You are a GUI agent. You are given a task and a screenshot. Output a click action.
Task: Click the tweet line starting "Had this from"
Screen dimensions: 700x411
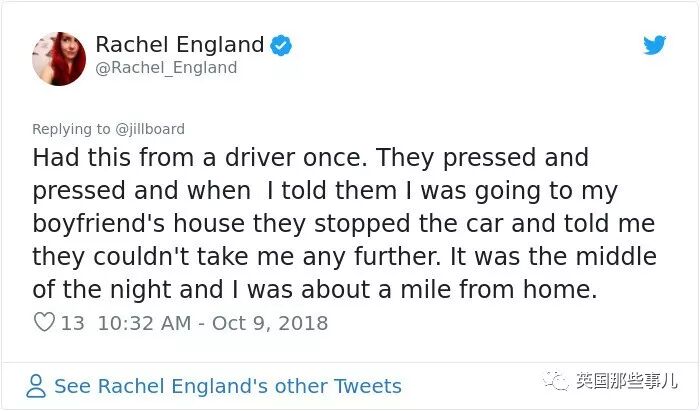tap(310, 159)
